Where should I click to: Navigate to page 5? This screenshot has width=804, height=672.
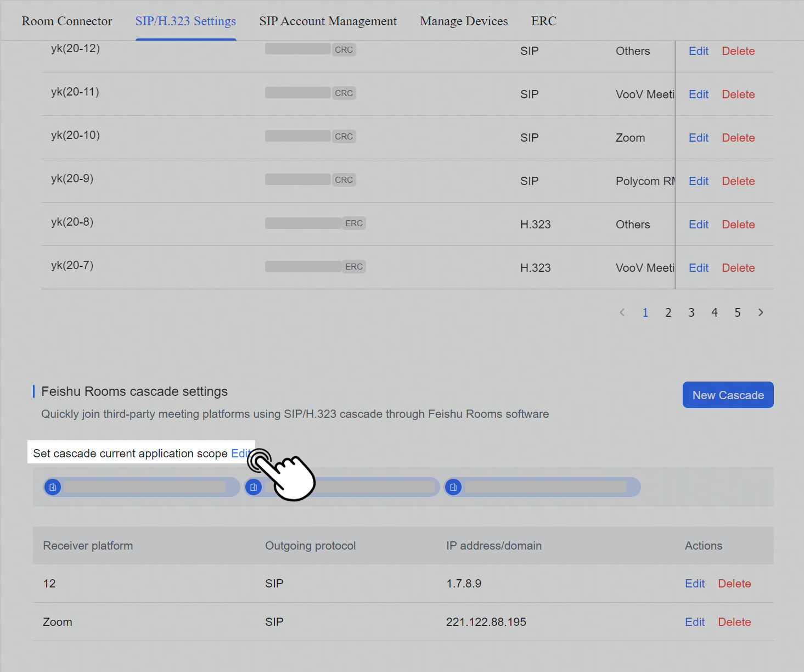tap(738, 312)
